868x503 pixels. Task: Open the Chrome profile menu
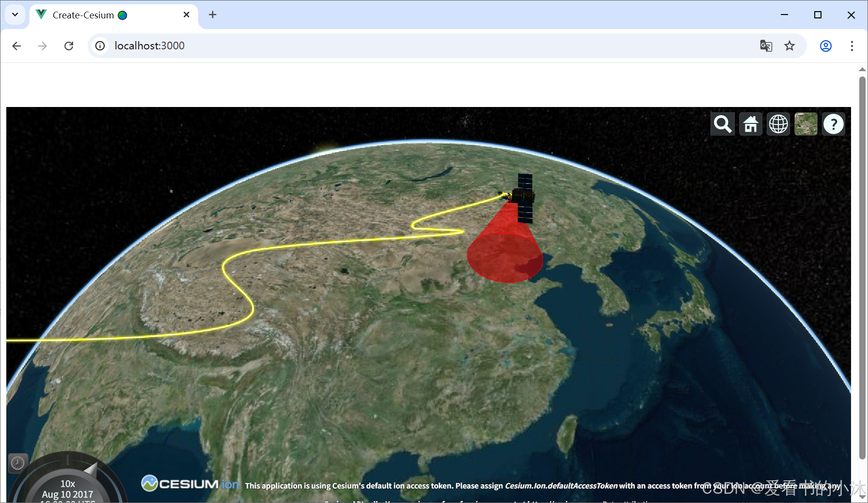click(826, 46)
